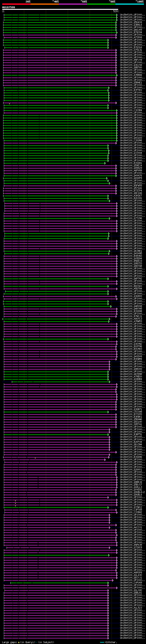Image resolution: width=146 pixels, height=644 pixels.
Task: Select the UniRef100_B7PTE0 label
Action: (x=131, y=90)
